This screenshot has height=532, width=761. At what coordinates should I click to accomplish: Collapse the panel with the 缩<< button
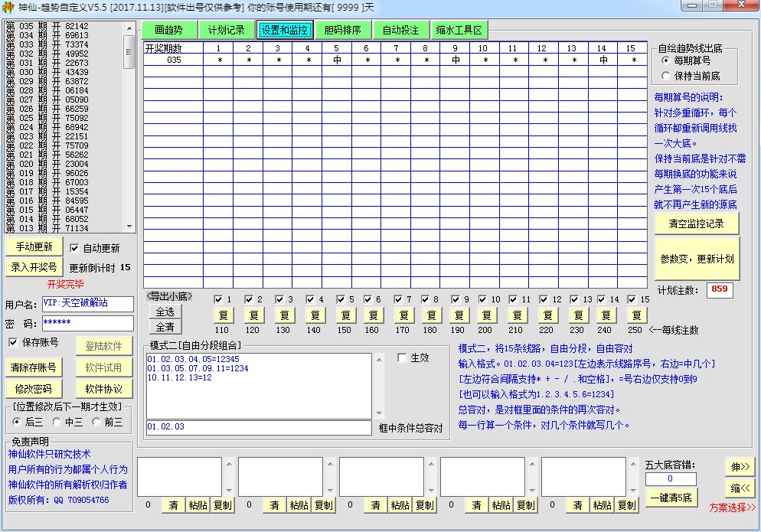pyautogui.click(x=740, y=488)
